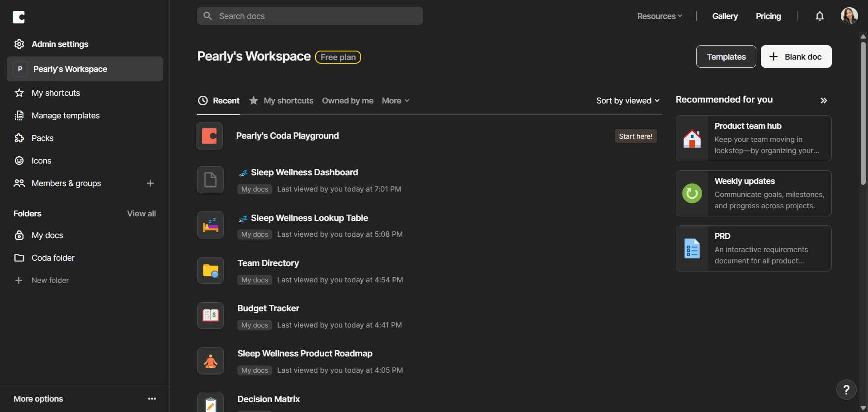Switch to the My shortcuts tab

(x=281, y=101)
